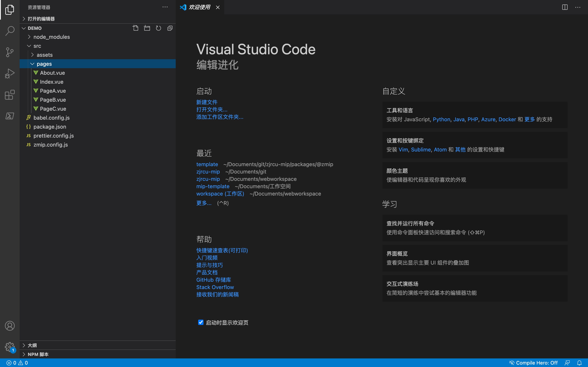Screen dimensions: 588x367
Task: Click the errors count in status bar
Action: coord(11,363)
